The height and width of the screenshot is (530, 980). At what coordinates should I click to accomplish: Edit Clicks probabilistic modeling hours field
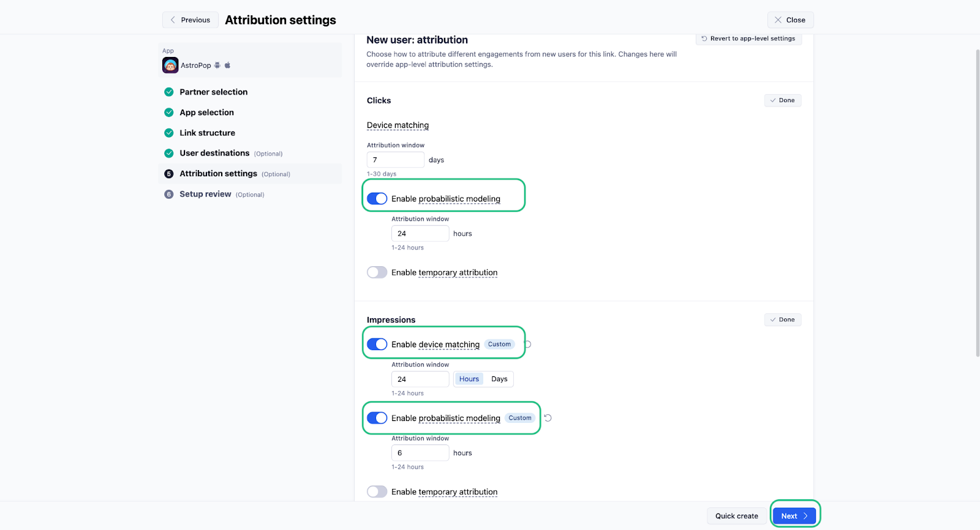coord(420,233)
